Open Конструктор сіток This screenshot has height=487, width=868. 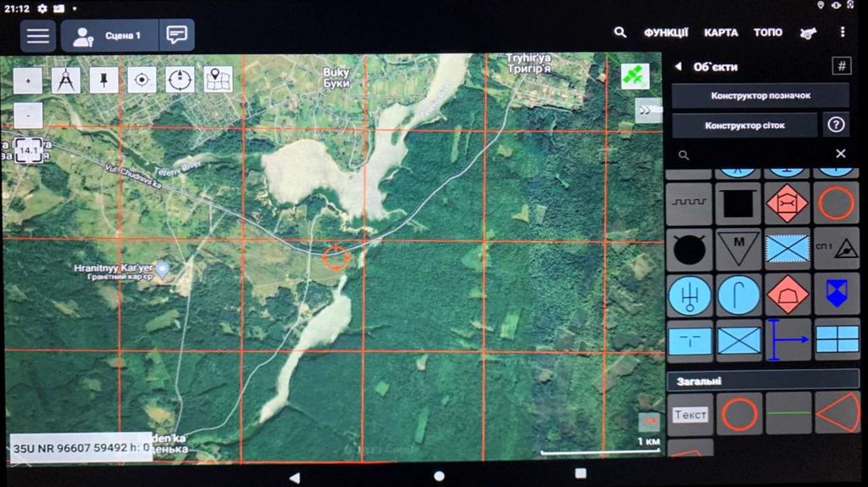coord(744,126)
